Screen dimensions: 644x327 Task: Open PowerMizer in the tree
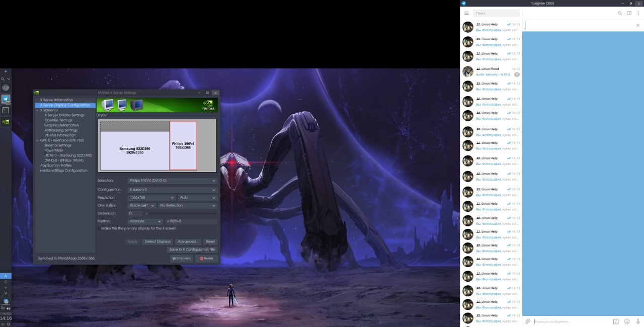pos(54,150)
